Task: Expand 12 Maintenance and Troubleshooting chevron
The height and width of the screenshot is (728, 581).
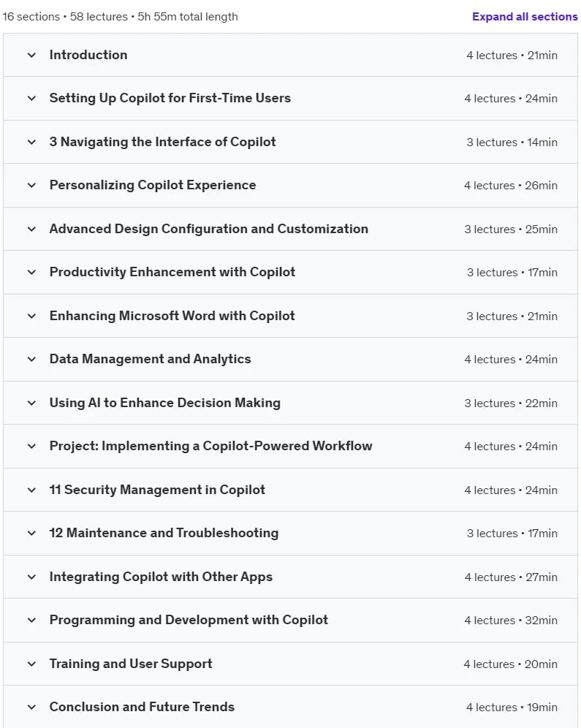Action: coord(31,533)
